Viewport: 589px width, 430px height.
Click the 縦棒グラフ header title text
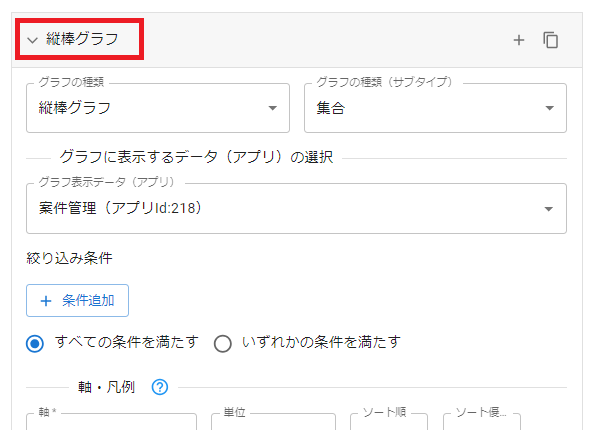point(82,39)
